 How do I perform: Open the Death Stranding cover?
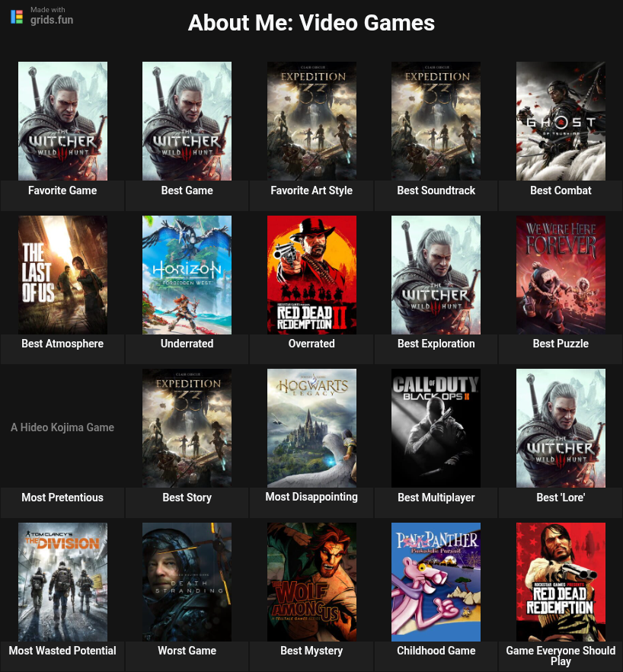(x=187, y=582)
